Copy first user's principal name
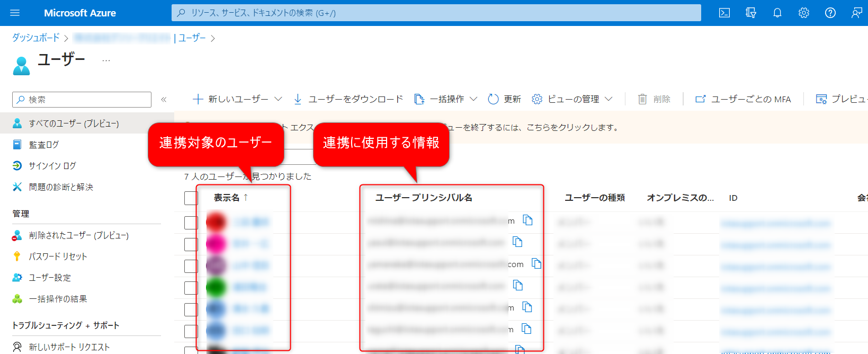 [x=527, y=220]
